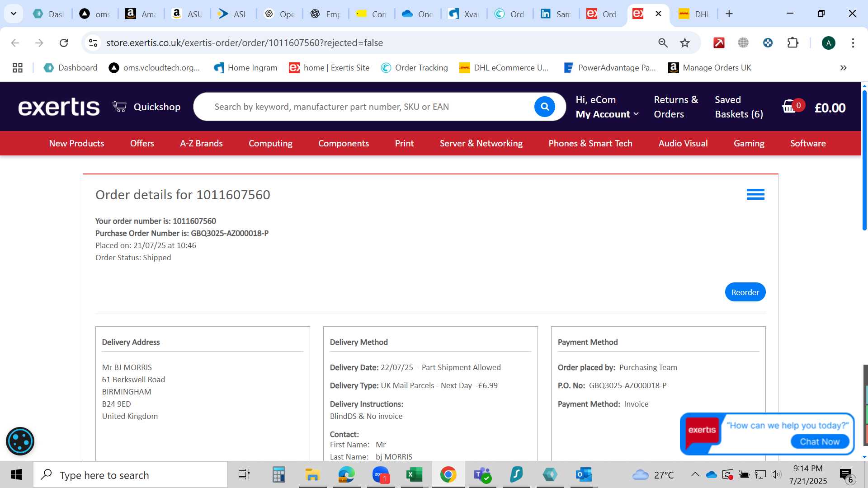Open the blue hamburger menu on order details
This screenshot has width=868, height=488.
click(755, 194)
